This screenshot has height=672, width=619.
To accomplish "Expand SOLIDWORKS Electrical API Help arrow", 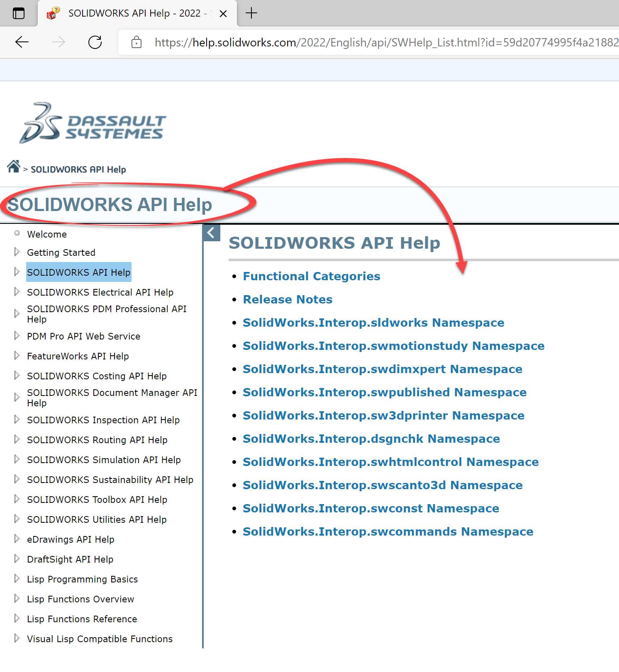I will click(17, 291).
